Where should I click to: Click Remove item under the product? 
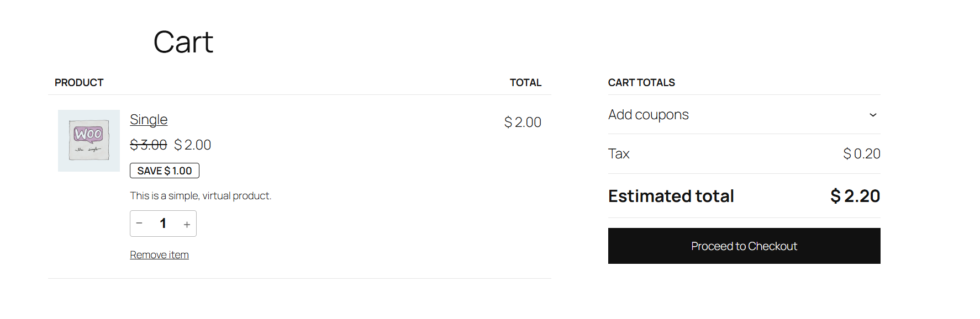click(x=159, y=254)
